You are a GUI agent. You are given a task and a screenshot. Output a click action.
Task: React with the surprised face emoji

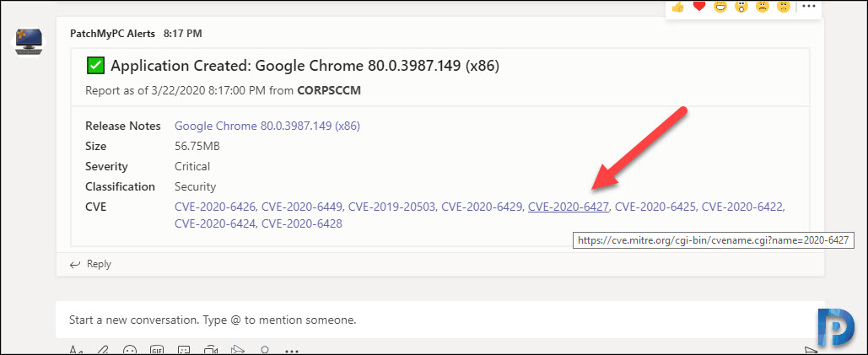(741, 7)
